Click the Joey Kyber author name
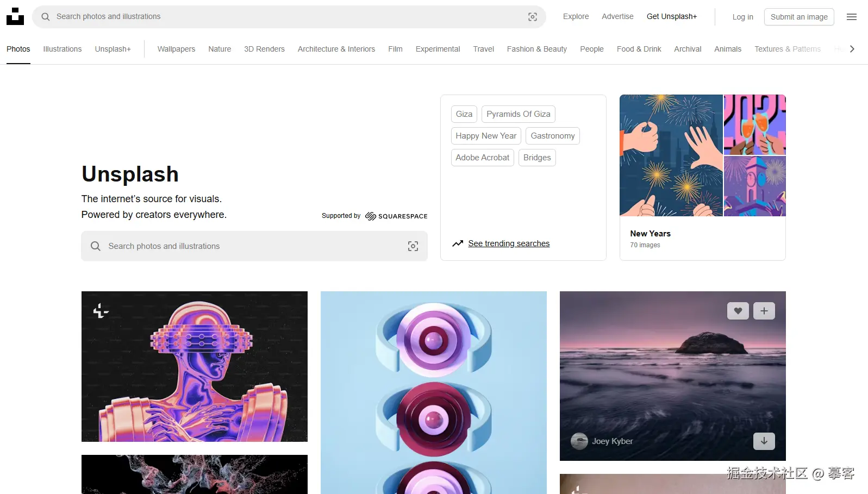Image resolution: width=868 pixels, height=494 pixels. [613, 441]
